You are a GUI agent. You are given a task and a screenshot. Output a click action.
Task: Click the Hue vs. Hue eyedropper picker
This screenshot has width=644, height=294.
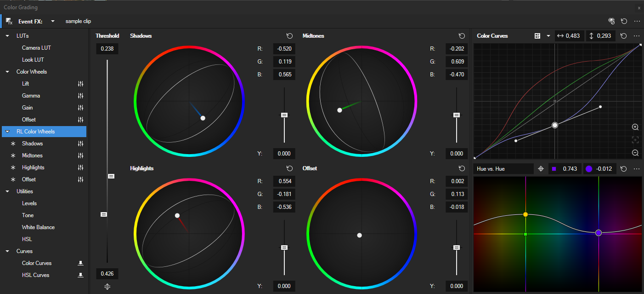541,169
